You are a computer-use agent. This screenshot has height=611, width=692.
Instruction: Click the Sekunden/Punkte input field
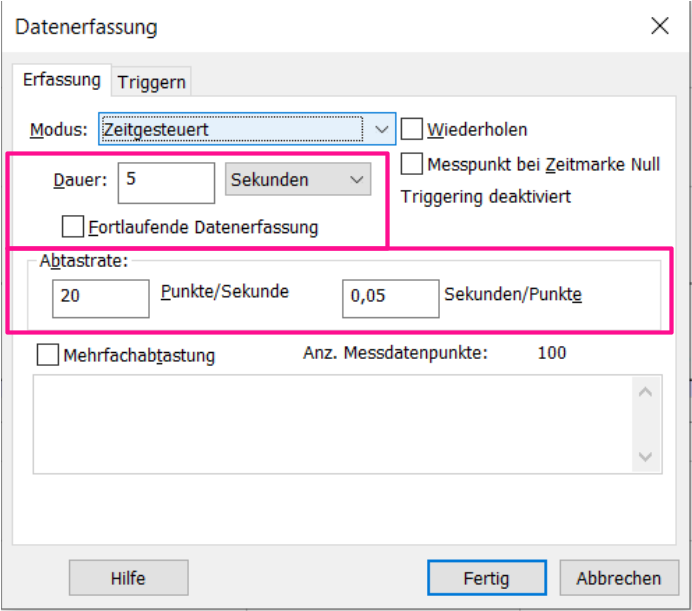[x=391, y=298]
